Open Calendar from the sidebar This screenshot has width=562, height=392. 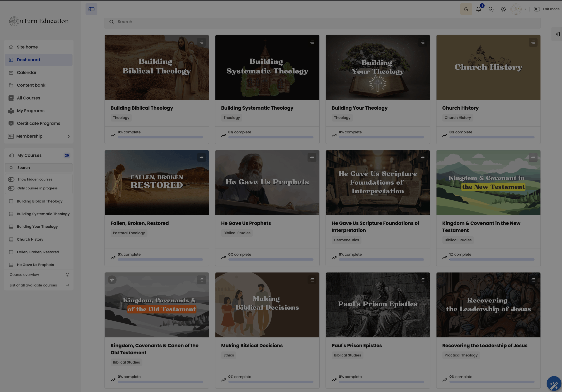[x=26, y=72]
